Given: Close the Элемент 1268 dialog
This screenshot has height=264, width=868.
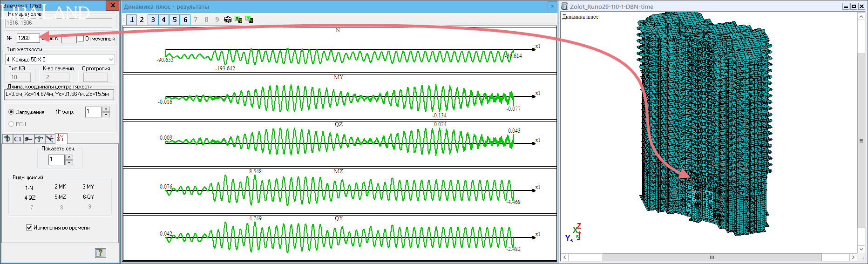Looking at the screenshot, I should (113, 5).
